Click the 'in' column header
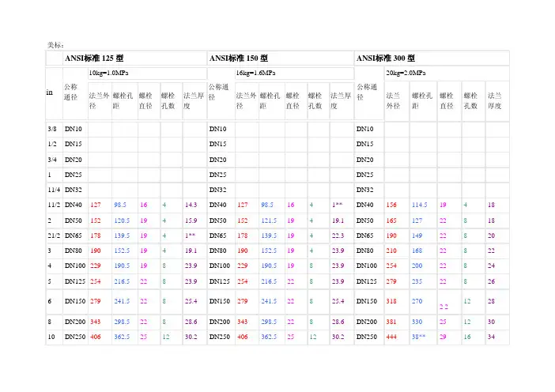This screenshot has width=555, height=392. 50,92
